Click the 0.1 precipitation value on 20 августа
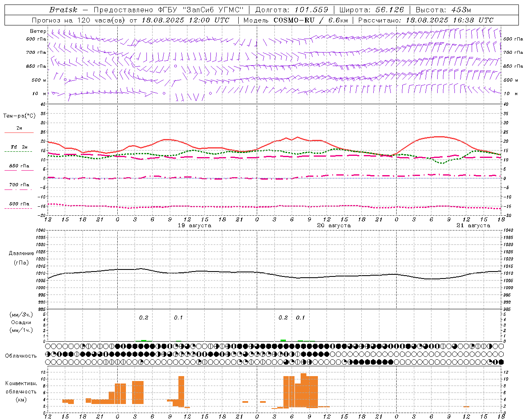Image resolution: width=525 pixels, height=420 pixels. pyautogui.click(x=301, y=317)
